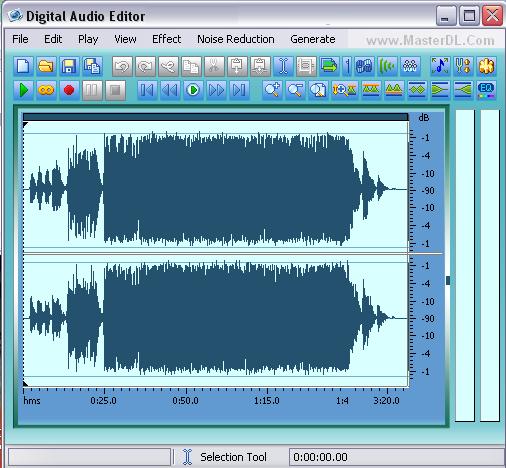The image size is (506, 468).
Task: Open the File menu
Action: click(20, 39)
